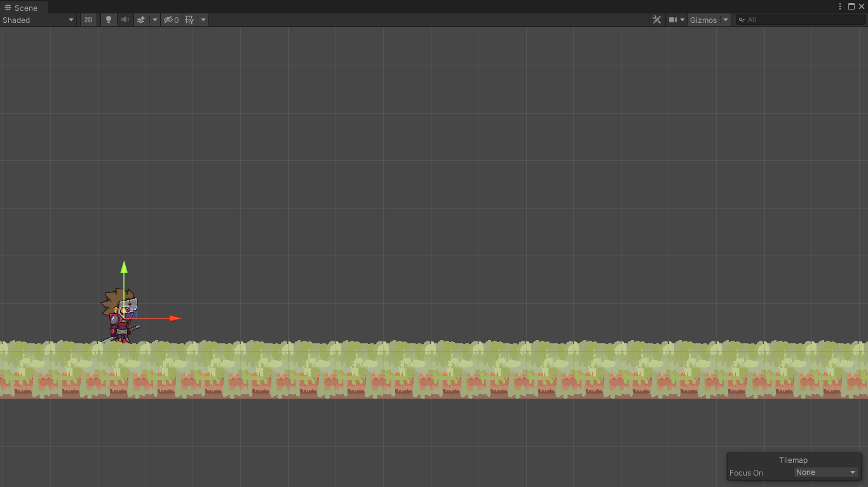Open the Scene panel three-dot menu
Image resolution: width=868 pixels, height=487 pixels.
coord(840,6)
